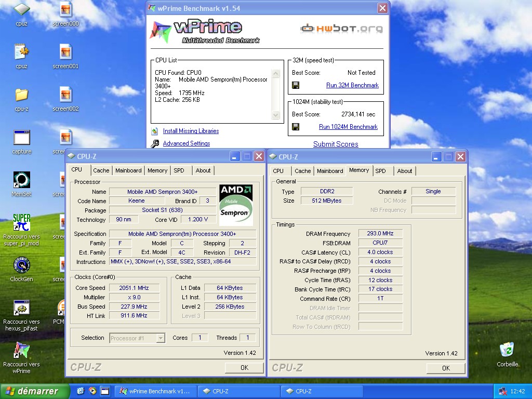Viewport: 532px width, 399px height.
Task: Click Submit Scores link
Action: pyautogui.click(x=336, y=144)
